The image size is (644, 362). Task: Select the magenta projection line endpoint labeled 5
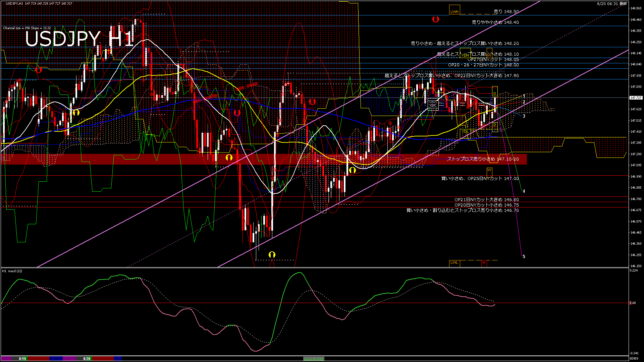point(524,257)
